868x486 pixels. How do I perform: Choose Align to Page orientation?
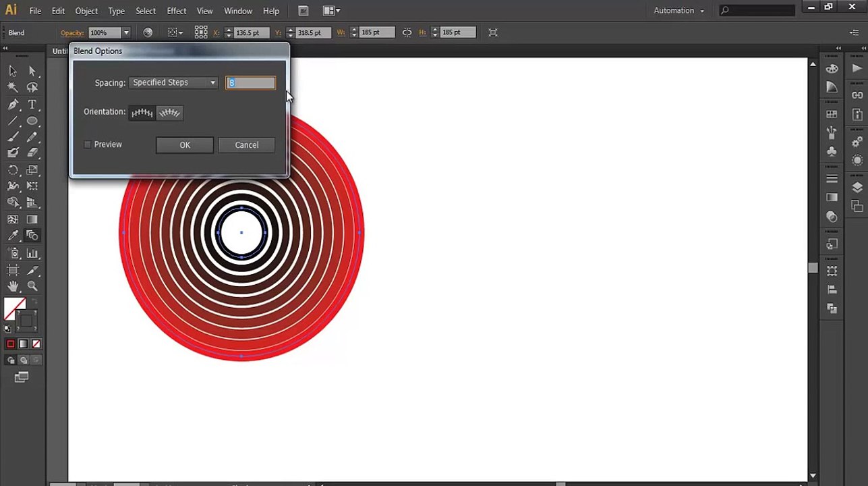point(142,113)
